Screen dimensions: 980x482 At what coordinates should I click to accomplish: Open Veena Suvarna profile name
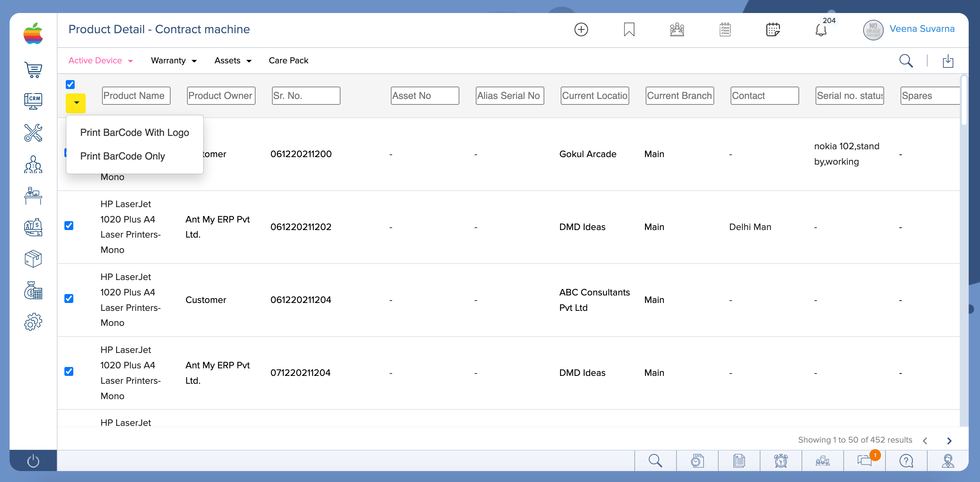(x=922, y=29)
